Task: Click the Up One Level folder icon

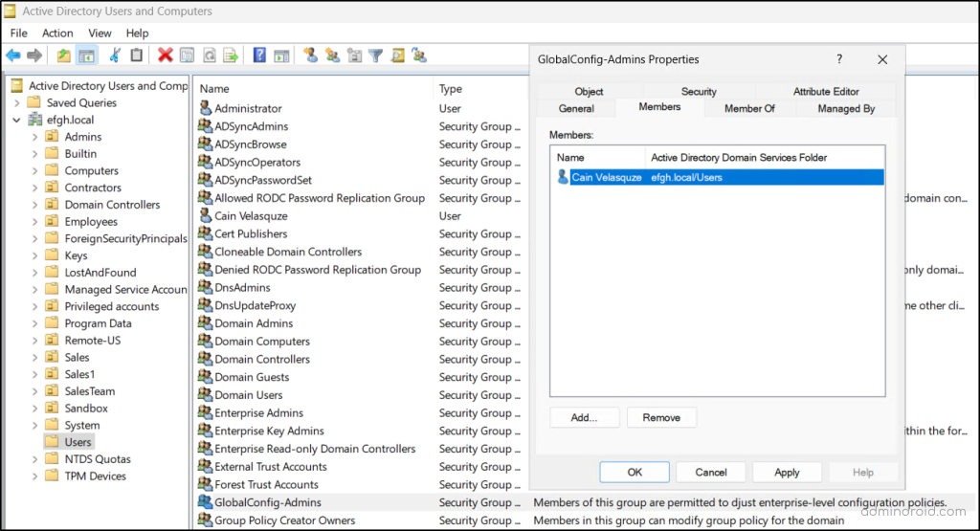Action: pos(63,55)
